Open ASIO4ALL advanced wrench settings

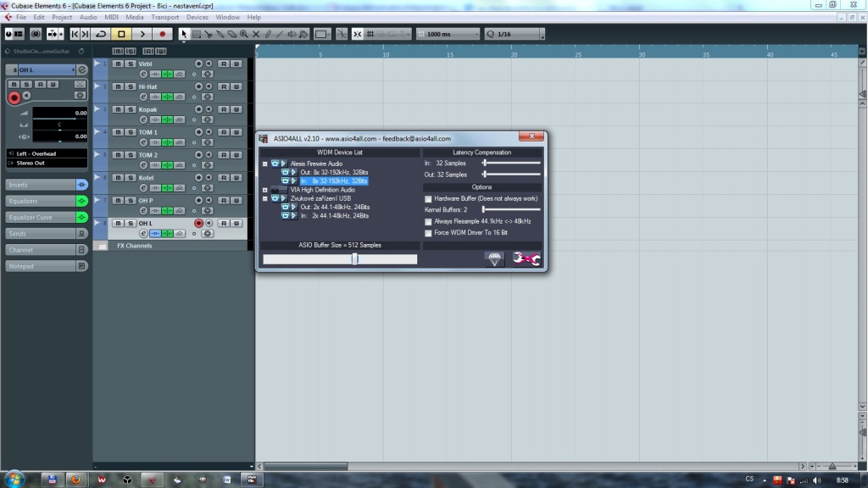[x=526, y=259]
